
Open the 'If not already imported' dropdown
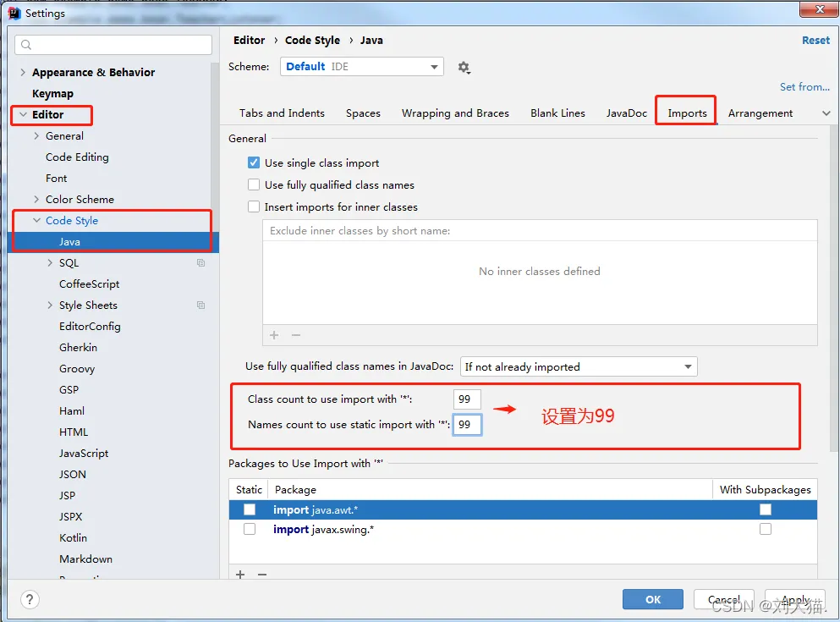pos(579,366)
